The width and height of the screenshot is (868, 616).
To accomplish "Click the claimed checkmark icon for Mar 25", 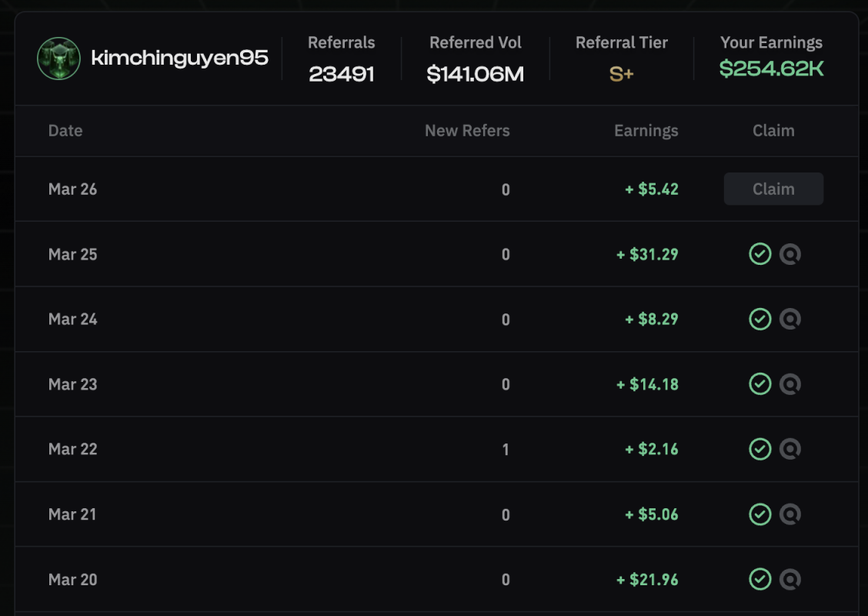I will (760, 253).
